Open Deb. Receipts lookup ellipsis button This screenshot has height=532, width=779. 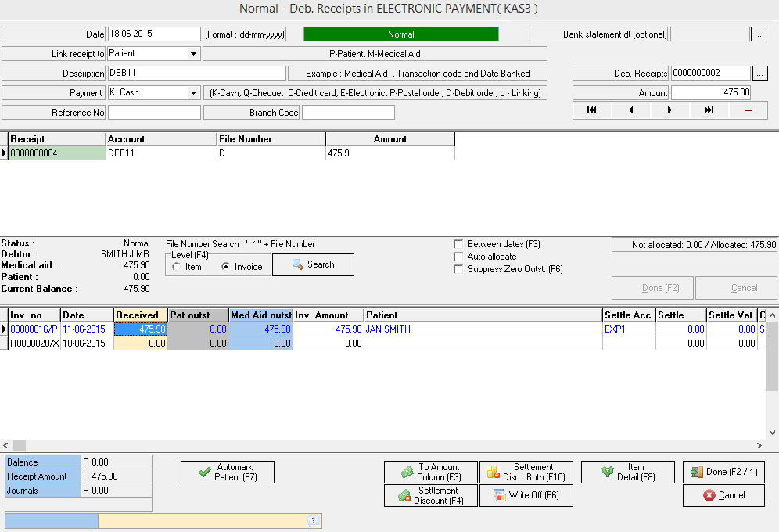coord(759,73)
